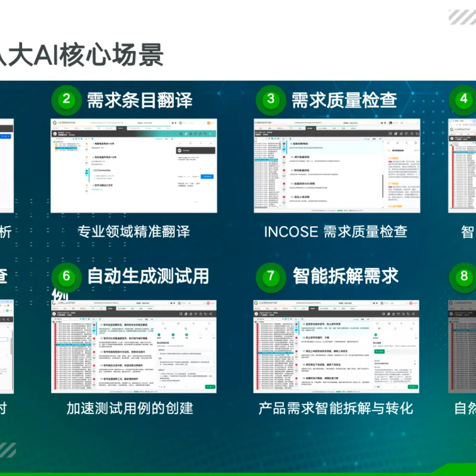Click the green number 6 badge
The image size is (476, 476).
click(67, 277)
